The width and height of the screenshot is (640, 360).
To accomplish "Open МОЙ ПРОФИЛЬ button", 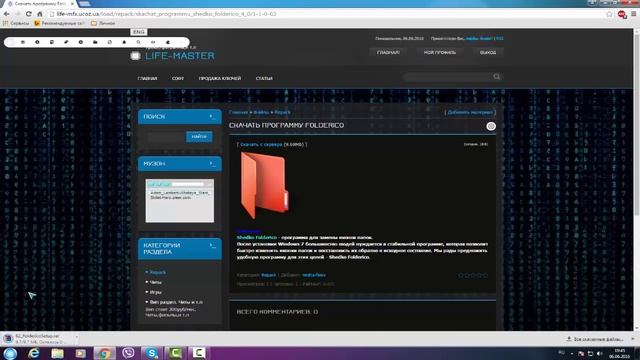I will point(440,52).
